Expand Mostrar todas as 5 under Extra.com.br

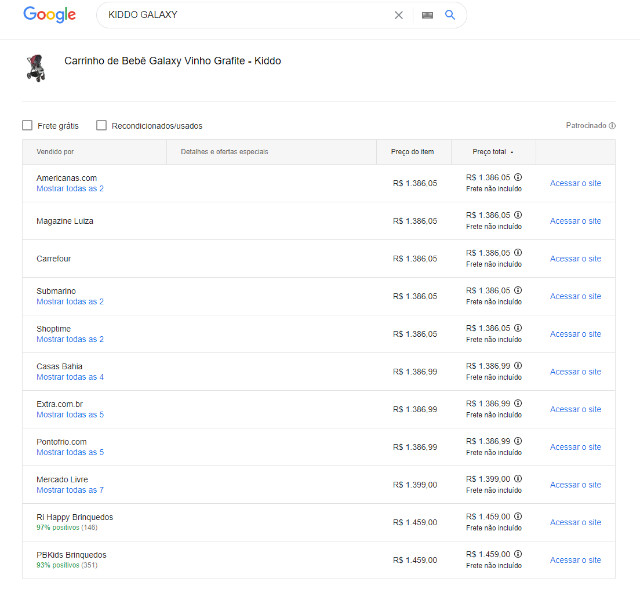point(70,415)
